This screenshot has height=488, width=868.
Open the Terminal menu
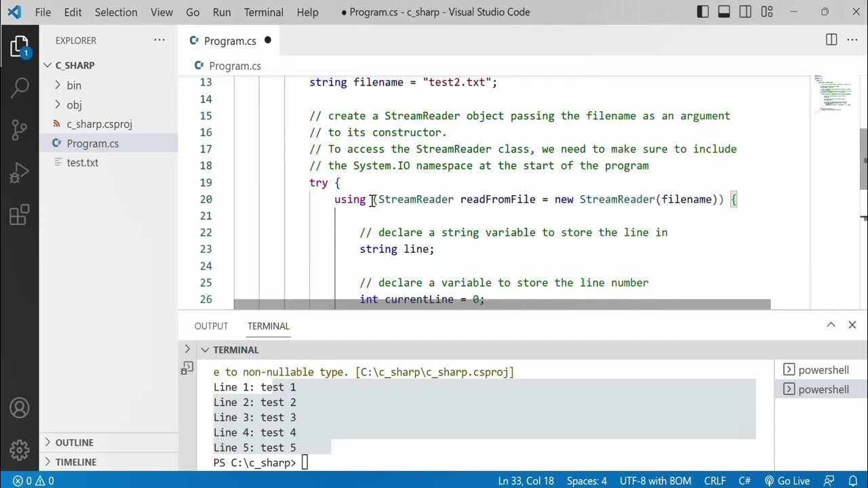coord(264,12)
